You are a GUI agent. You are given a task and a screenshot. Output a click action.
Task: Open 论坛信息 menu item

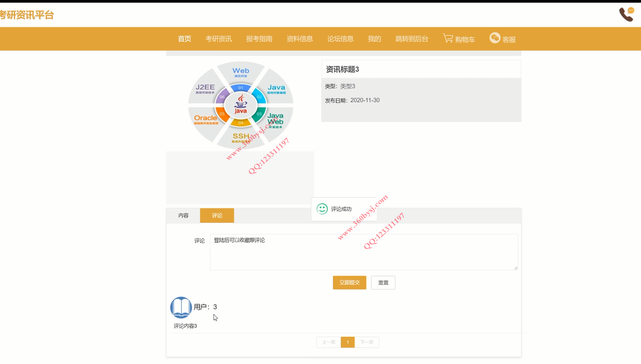point(340,39)
